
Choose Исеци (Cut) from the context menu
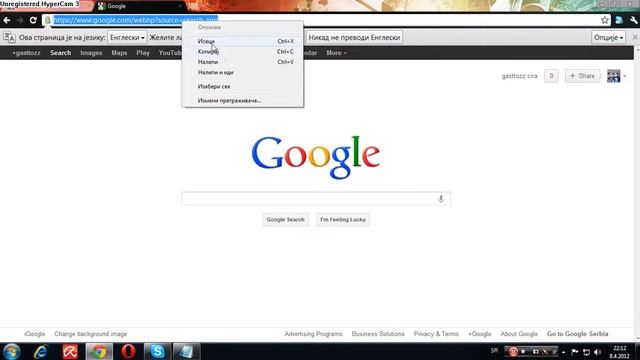pos(242,41)
